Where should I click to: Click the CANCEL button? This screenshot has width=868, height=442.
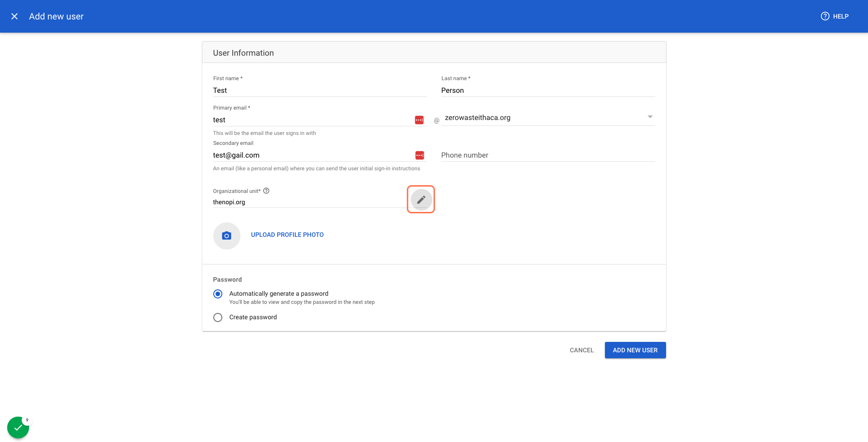[581, 350]
